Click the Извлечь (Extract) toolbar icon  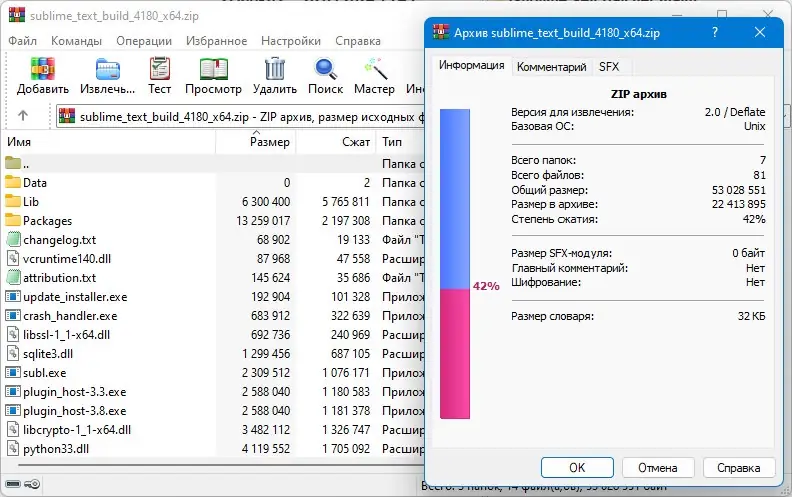click(108, 69)
